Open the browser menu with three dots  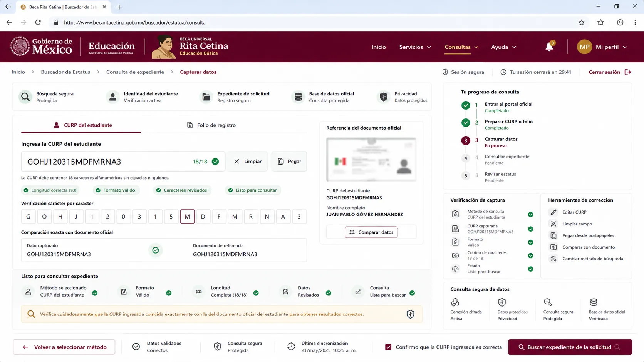(x=635, y=22)
